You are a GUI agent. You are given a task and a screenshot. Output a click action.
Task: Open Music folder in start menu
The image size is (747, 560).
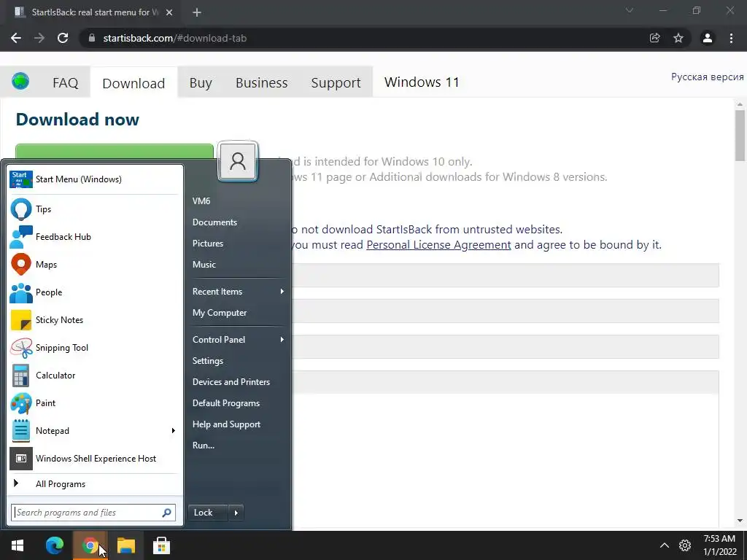coord(204,265)
